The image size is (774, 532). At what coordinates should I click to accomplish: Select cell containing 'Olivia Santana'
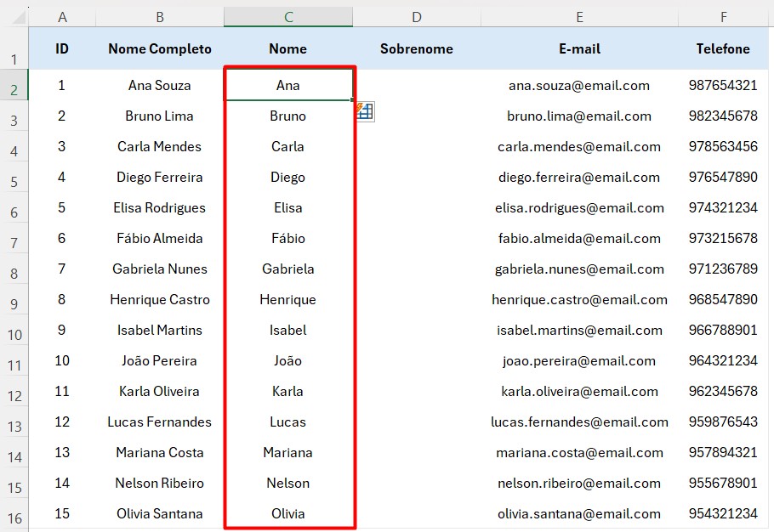coord(160,513)
